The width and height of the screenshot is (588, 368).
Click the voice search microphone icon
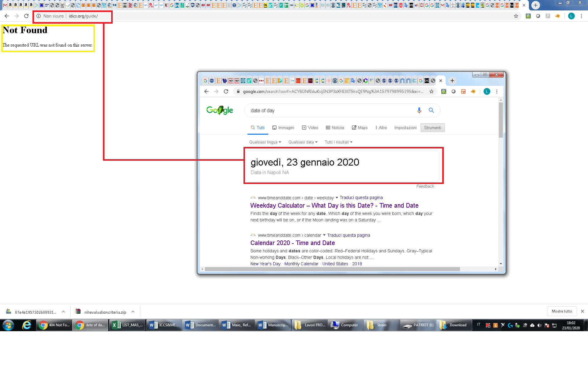pos(419,110)
